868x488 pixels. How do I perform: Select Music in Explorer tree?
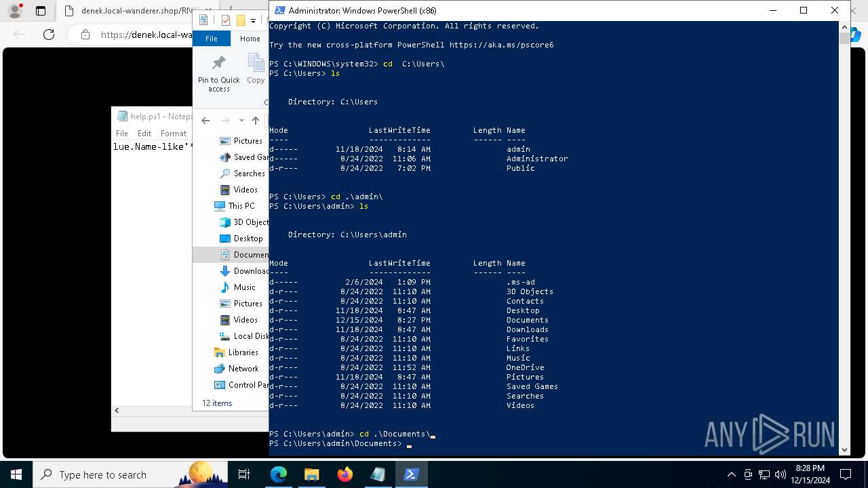pos(237,287)
